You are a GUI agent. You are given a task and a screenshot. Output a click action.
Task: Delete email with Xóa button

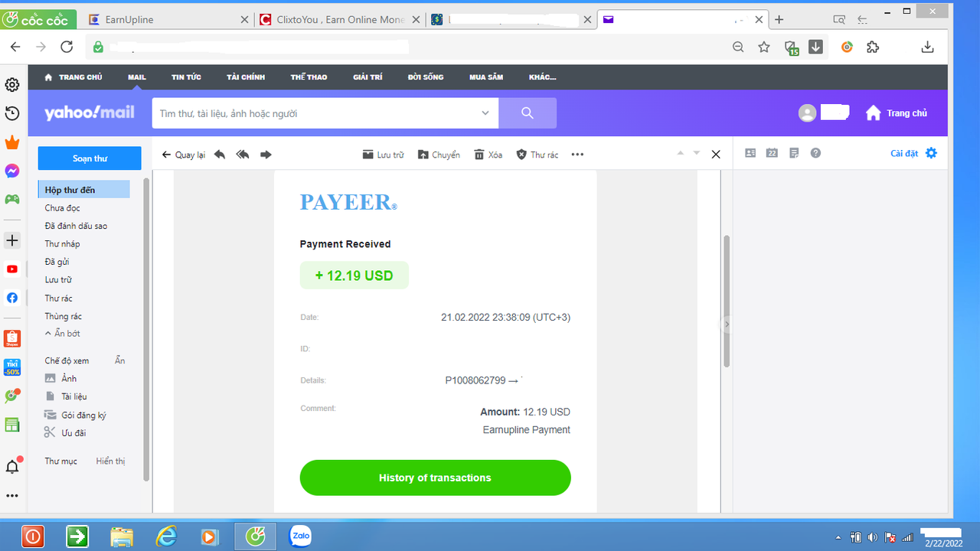coord(488,155)
